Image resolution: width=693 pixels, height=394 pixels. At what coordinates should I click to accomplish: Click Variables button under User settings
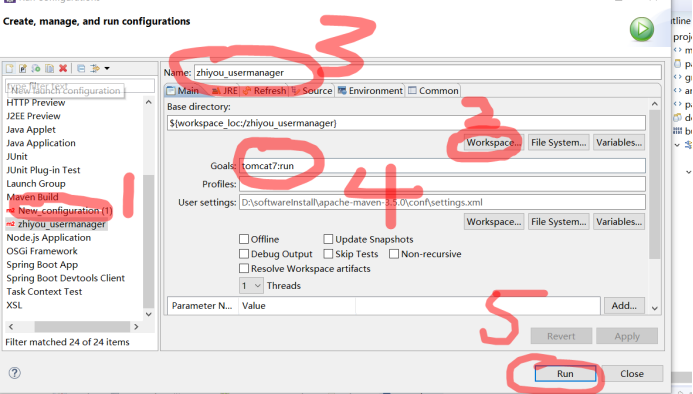tap(619, 222)
